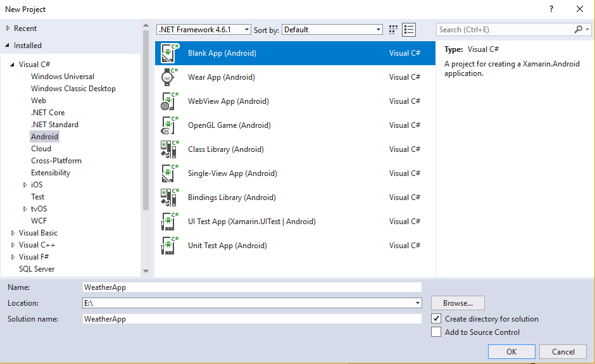The width and height of the screenshot is (595, 364).
Task: Select the .NET Standard category
Action: pyautogui.click(x=54, y=125)
